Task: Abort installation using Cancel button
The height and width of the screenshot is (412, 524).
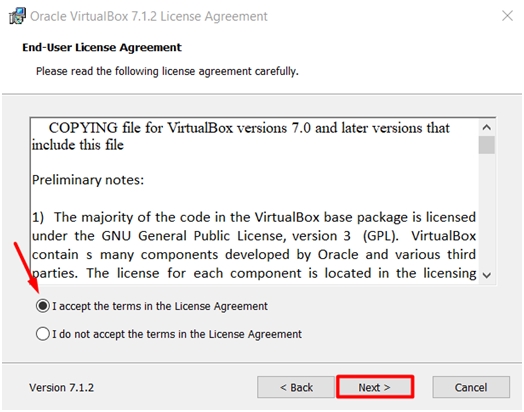Action: pos(471,387)
